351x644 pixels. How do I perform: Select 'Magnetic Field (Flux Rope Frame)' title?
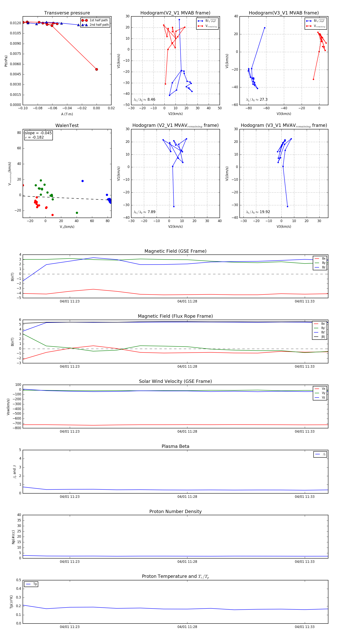tap(175, 316)
